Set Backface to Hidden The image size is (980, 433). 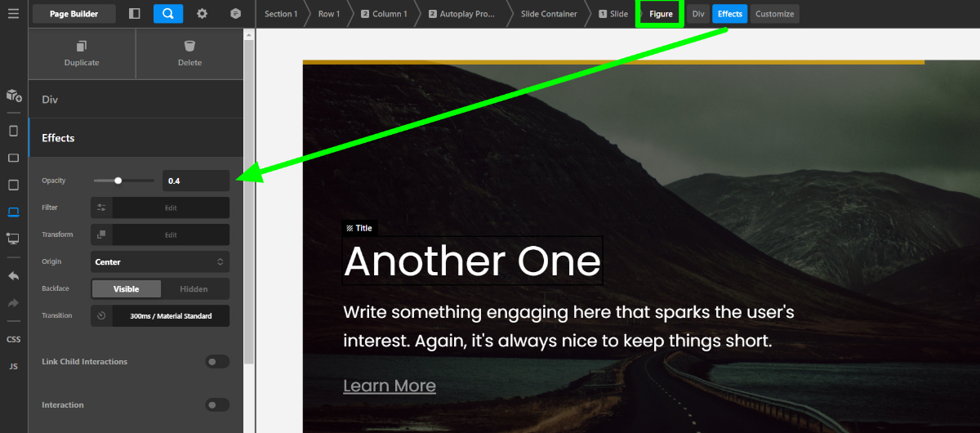pyautogui.click(x=194, y=288)
